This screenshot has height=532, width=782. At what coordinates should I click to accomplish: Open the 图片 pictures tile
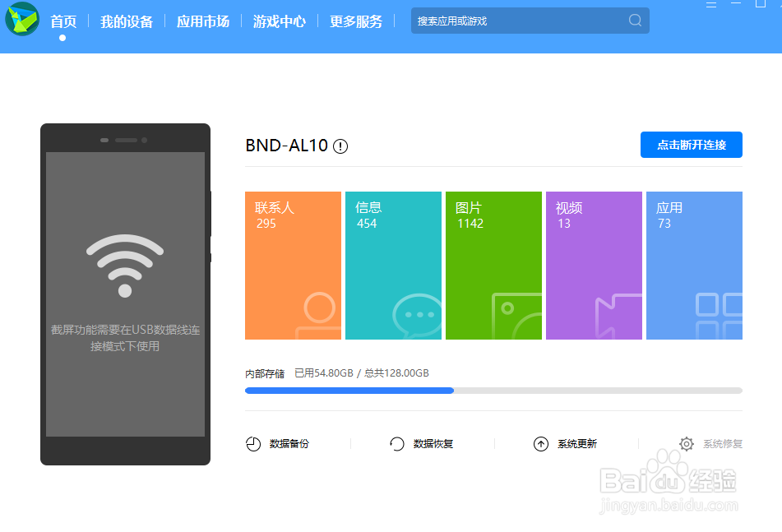493,266
